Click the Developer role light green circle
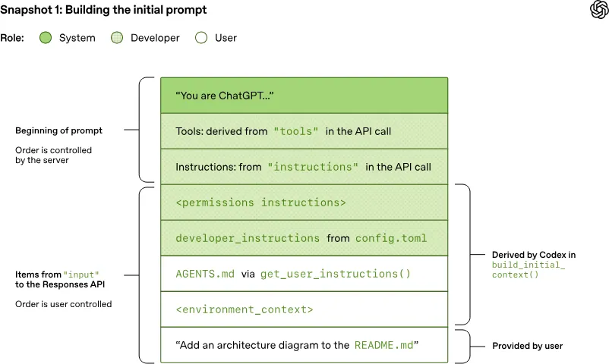The height and width of the screenshot is (364, 609). pyautogui.click(x=117, y=38)
